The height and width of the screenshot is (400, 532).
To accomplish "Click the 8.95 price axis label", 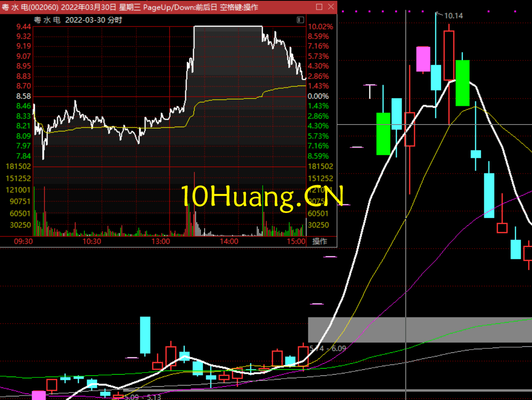I will pos(23,66).
